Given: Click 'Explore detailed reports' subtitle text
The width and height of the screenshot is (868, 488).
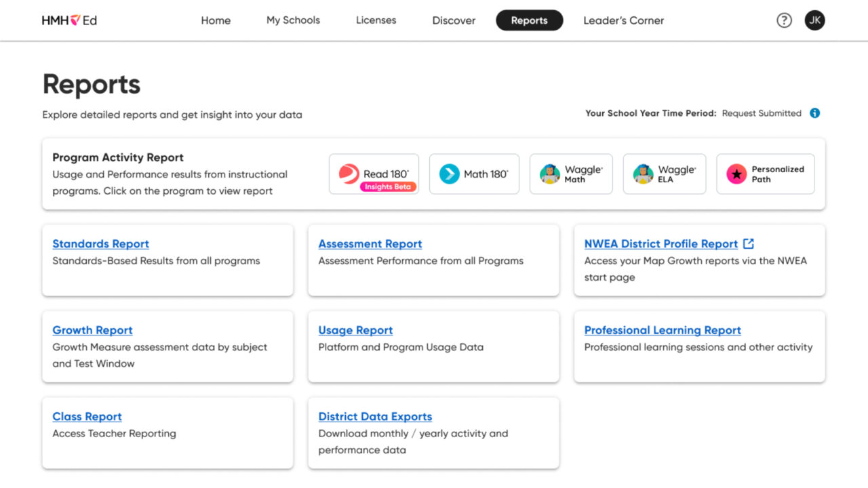Looking at the screenshot, I should point(172,115).
